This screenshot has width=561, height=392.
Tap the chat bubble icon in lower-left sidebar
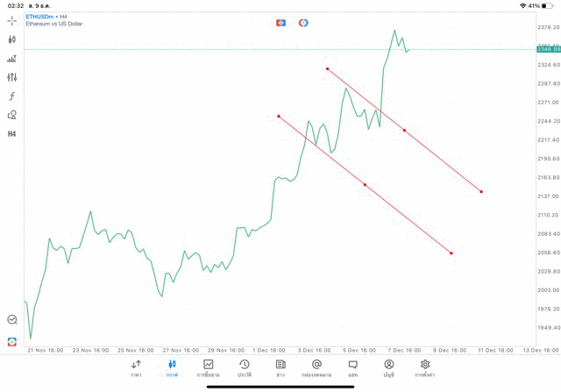12,320
